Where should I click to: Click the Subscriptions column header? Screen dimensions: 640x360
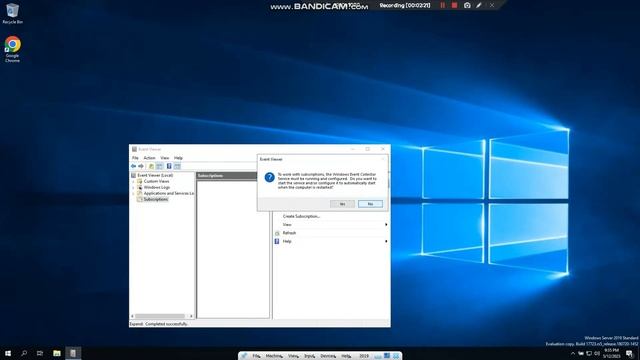coord(227,176)
